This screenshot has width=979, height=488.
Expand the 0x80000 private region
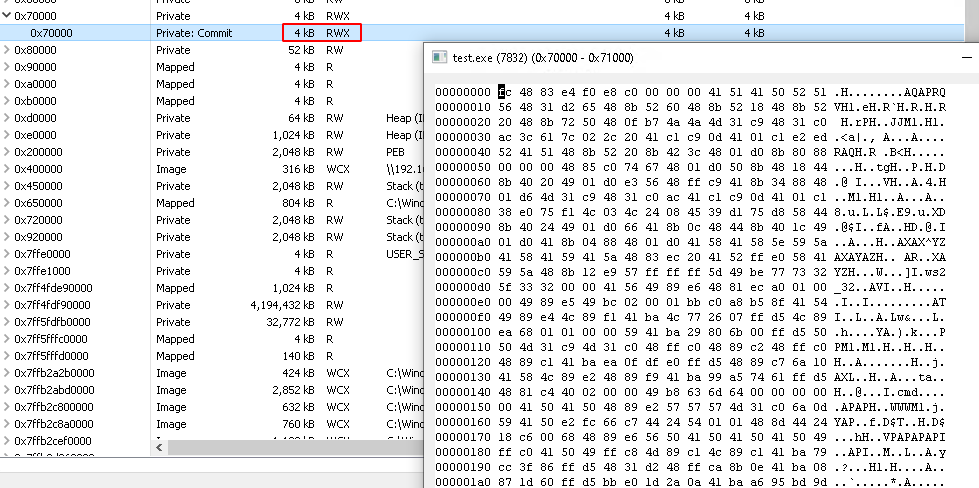pyautogui.click(x=7, y=50)
